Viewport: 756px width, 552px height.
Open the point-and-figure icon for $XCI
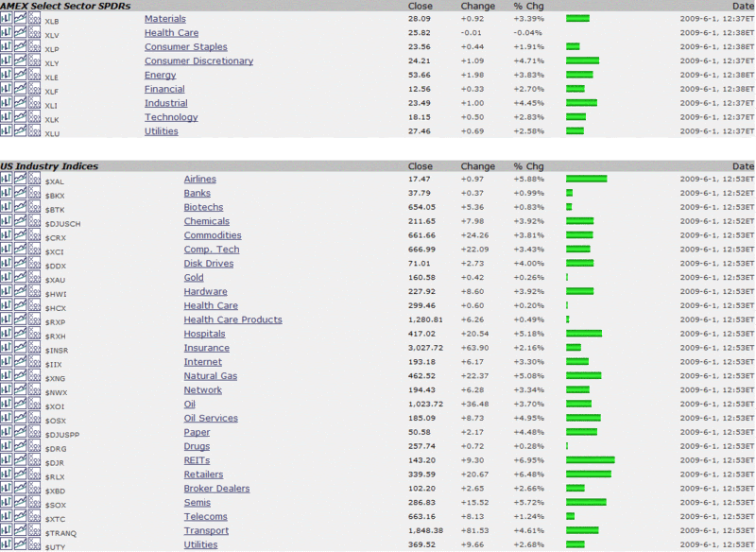point(34,249)
